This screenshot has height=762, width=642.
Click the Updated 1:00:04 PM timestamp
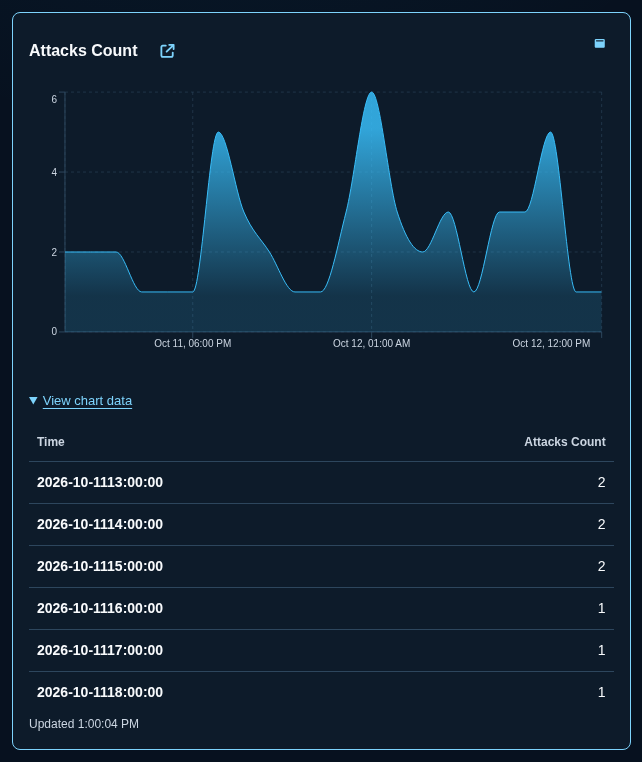click(84, 724)
